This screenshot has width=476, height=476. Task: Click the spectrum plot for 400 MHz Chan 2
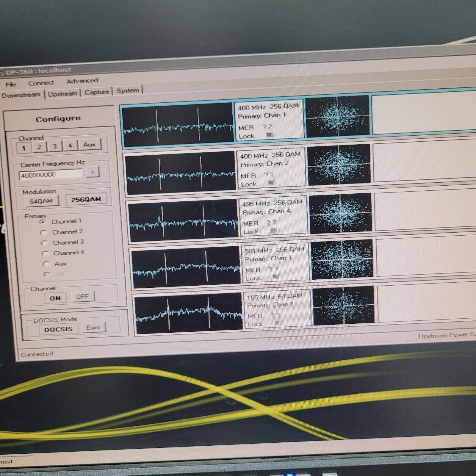coord(180,172)
